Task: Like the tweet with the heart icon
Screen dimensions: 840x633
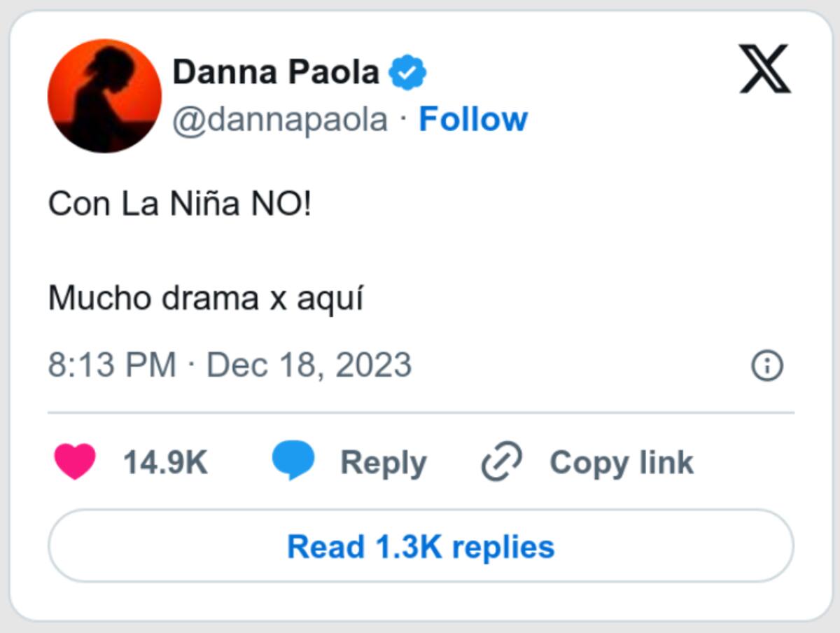Action: 75,462
